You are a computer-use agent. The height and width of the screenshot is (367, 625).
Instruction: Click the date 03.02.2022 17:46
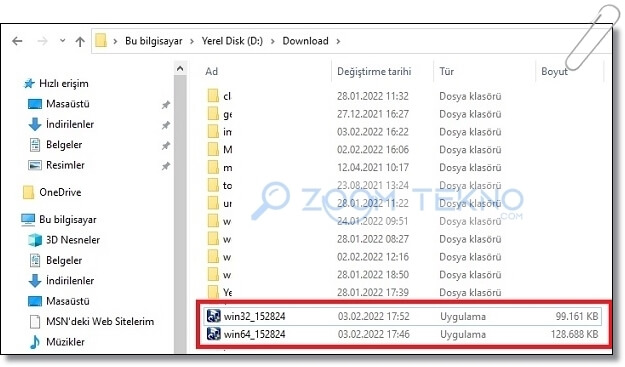[x=373, y=334]
